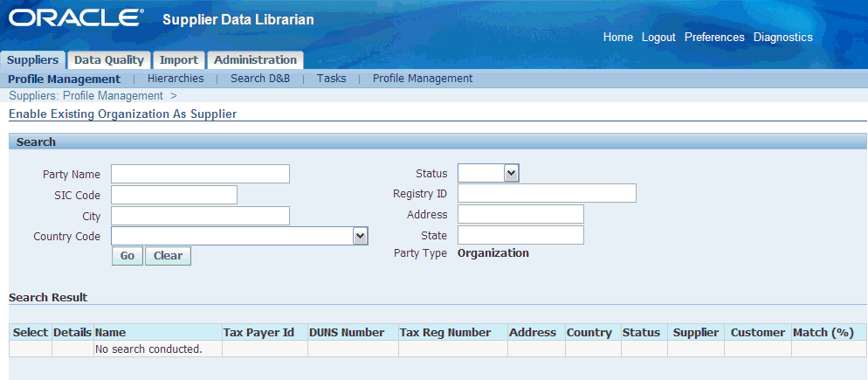Select bold Profile Management subtab
The height and width of the screenshot is (380, 868).
coord(65,79)
